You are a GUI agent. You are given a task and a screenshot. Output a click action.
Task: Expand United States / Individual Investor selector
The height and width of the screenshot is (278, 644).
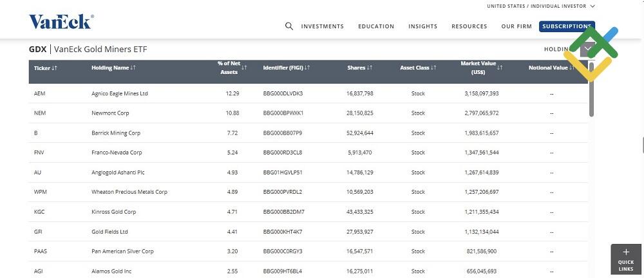click(541, 6)
